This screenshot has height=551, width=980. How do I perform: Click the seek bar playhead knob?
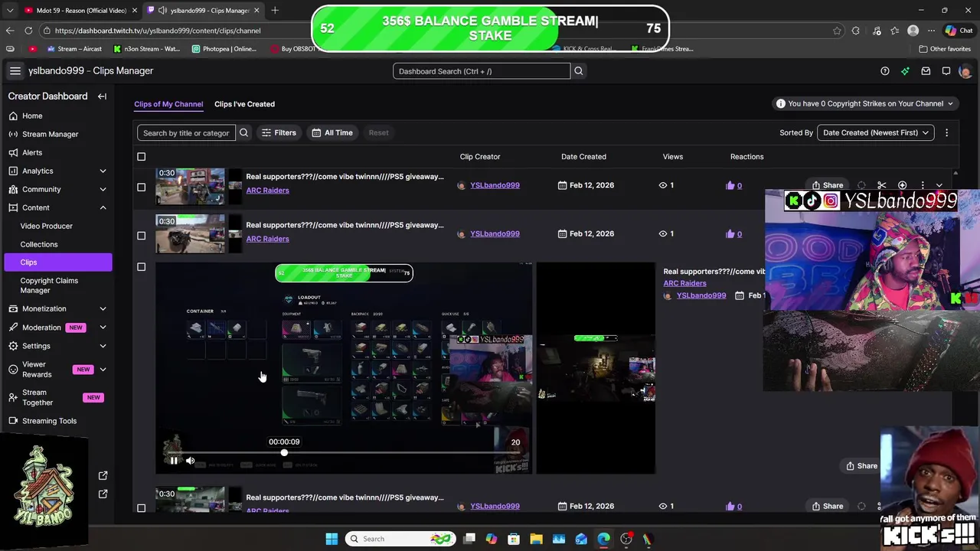[284, 453]
